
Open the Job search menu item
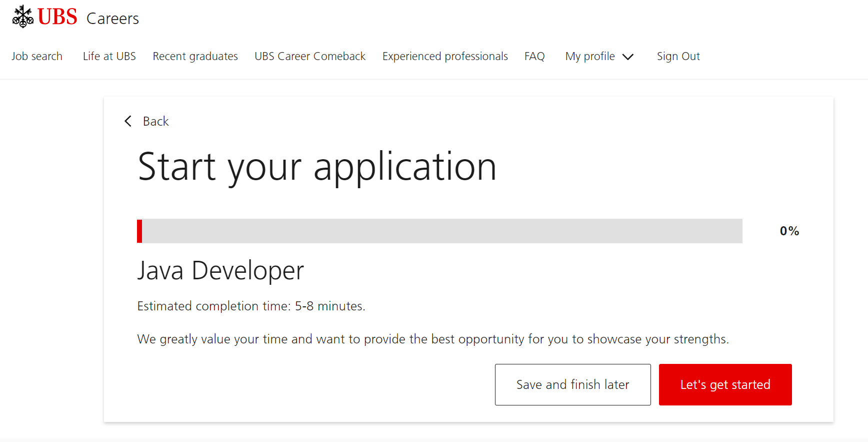37,56
